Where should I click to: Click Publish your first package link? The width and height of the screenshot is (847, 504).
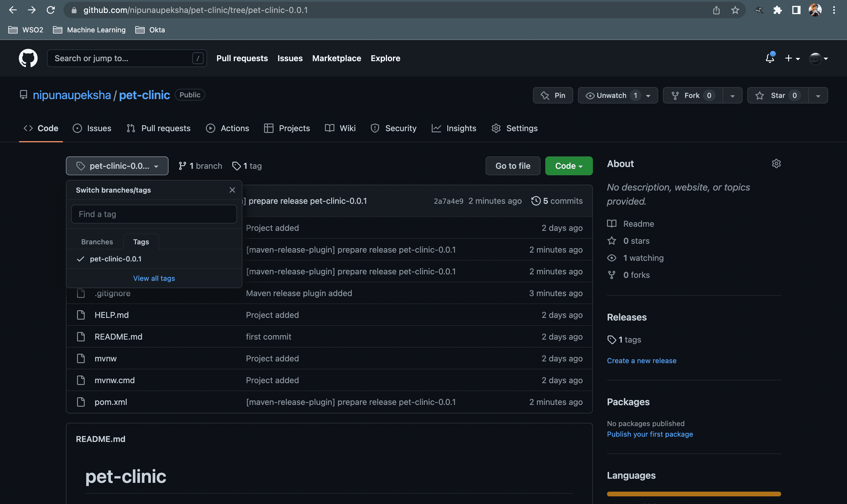point(650,434)
